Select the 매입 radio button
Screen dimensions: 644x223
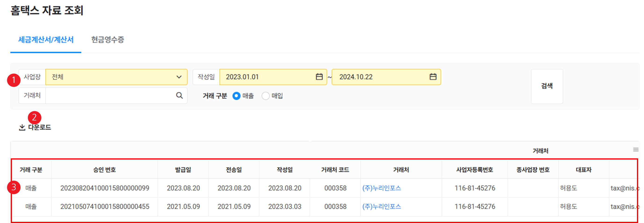click(x=265, y=96)
